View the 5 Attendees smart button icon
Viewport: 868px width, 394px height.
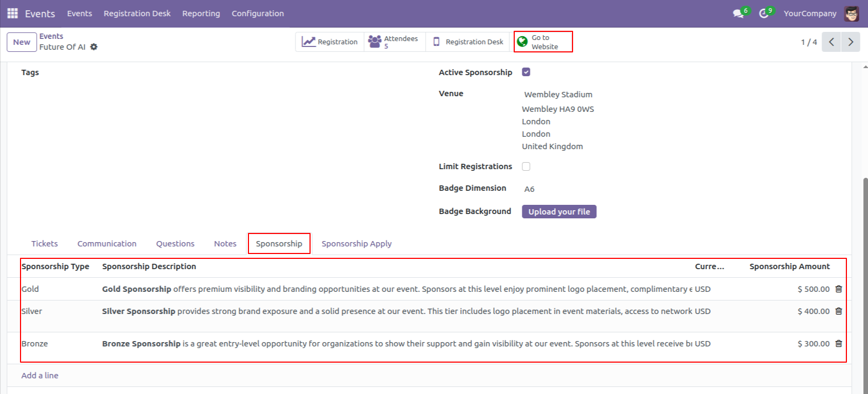pyautogui.click(x=375, y=41)
